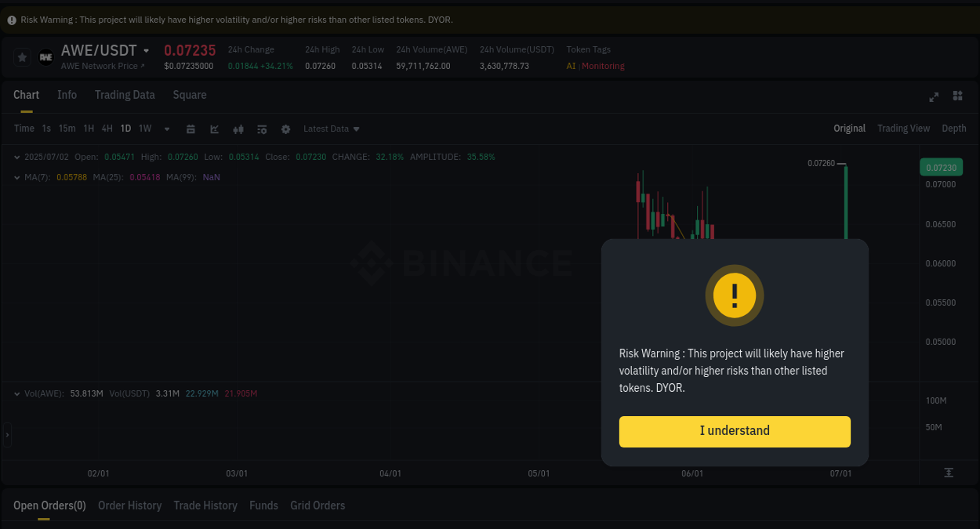
Task: Open the extra timeframes dropdown arrow
Action: (166, 128)
